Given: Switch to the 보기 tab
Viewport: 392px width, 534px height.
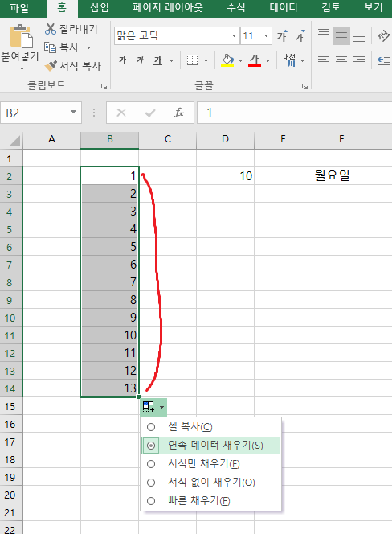Looking at the screenshot, I should [374, 7].
